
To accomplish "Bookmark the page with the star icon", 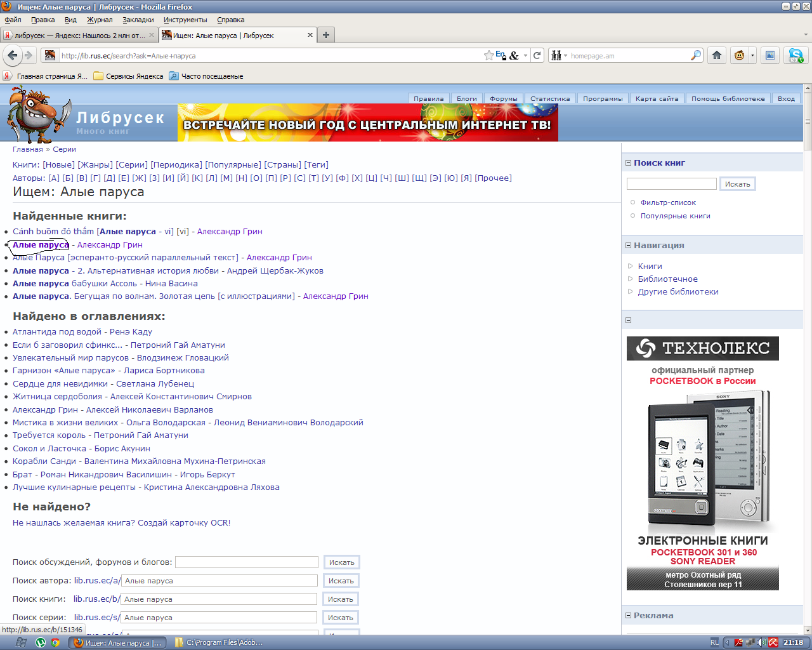I will pyautogui.click(x=488, y=55).
